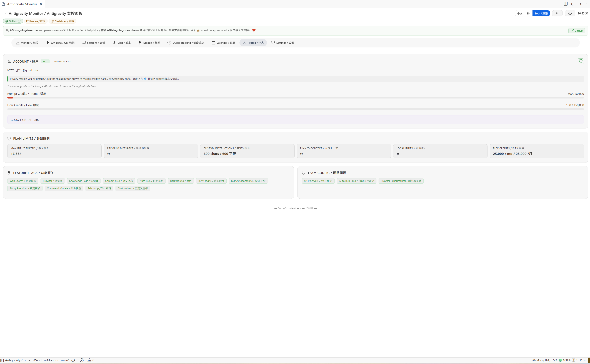Open the Disclaimer / 声明 badge
Screen dimensions: 590x364
(x=62, y=21)
